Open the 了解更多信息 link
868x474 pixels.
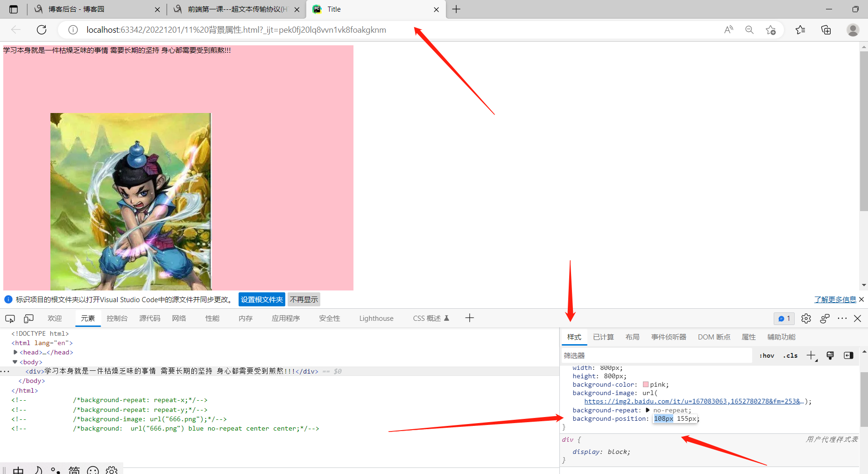point(835,300)
